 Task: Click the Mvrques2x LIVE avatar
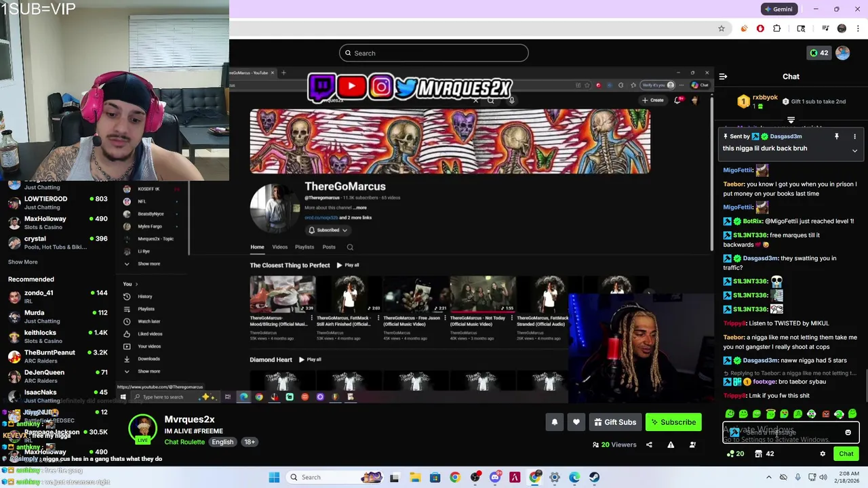click(142, 430)
